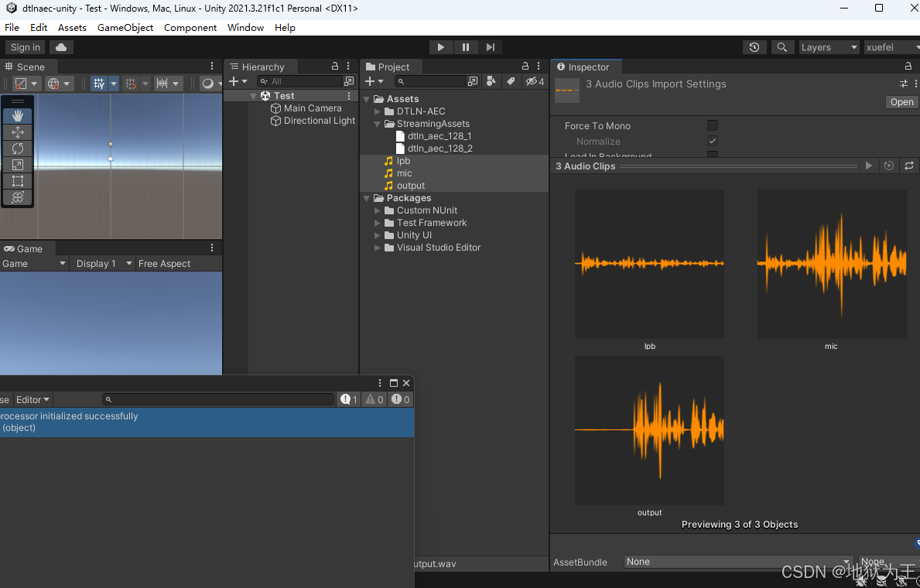Open the File menu
The width and height of the screenshot is (920, 588).
[12, 28]
